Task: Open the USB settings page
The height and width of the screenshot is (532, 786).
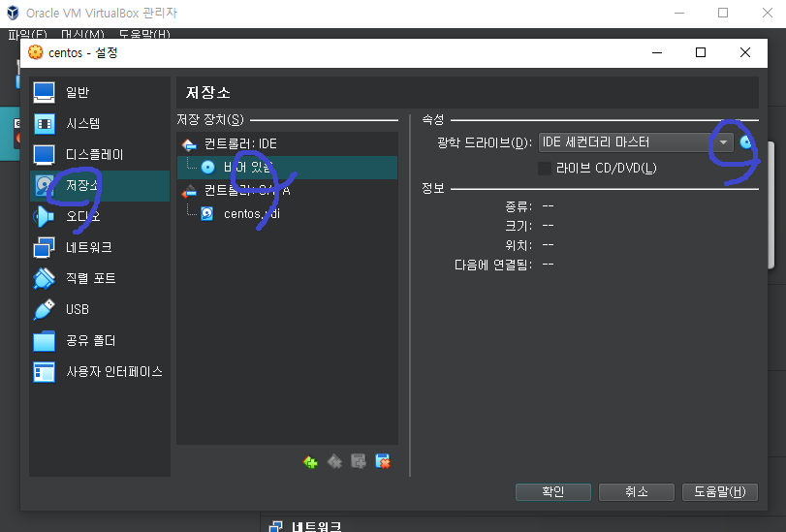Action: pyautogui.click(x=100, y=309)
